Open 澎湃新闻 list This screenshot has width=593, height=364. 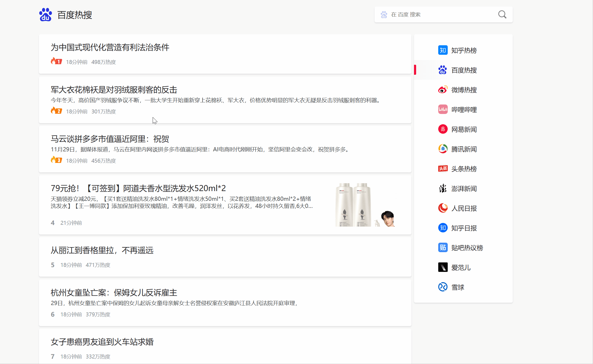tap(463, 188)
